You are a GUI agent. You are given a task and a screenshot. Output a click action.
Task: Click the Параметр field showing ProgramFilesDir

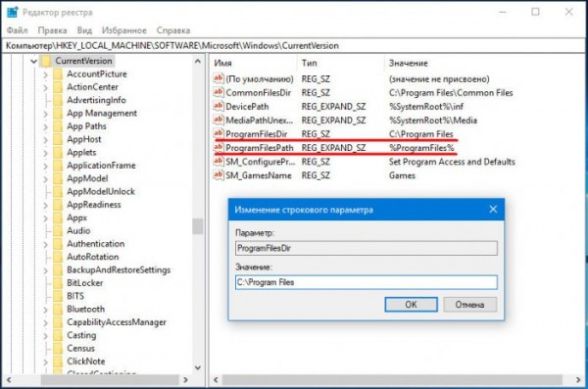[x=367, y=248]
